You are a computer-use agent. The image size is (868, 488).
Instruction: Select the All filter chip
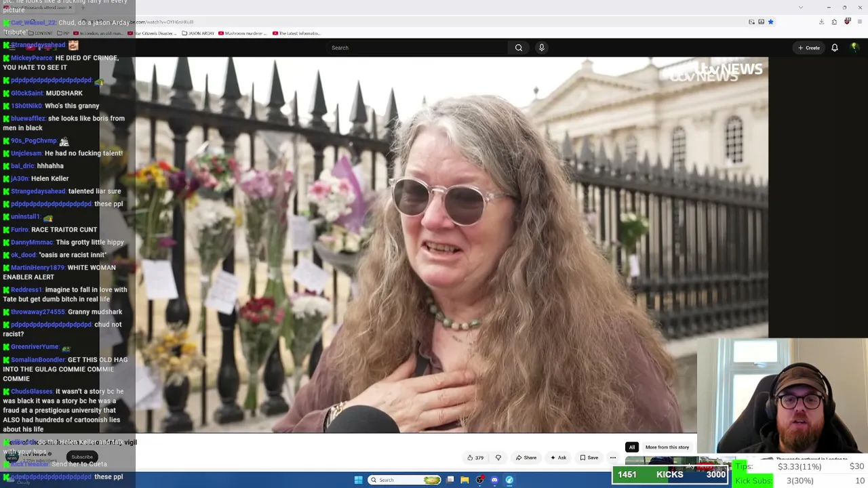[631, 447]
